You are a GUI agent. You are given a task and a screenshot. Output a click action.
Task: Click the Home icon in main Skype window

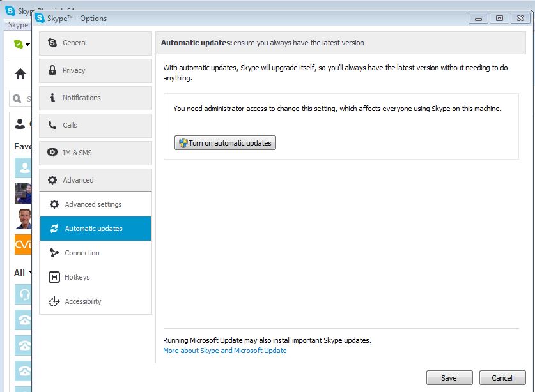point(20,73)
